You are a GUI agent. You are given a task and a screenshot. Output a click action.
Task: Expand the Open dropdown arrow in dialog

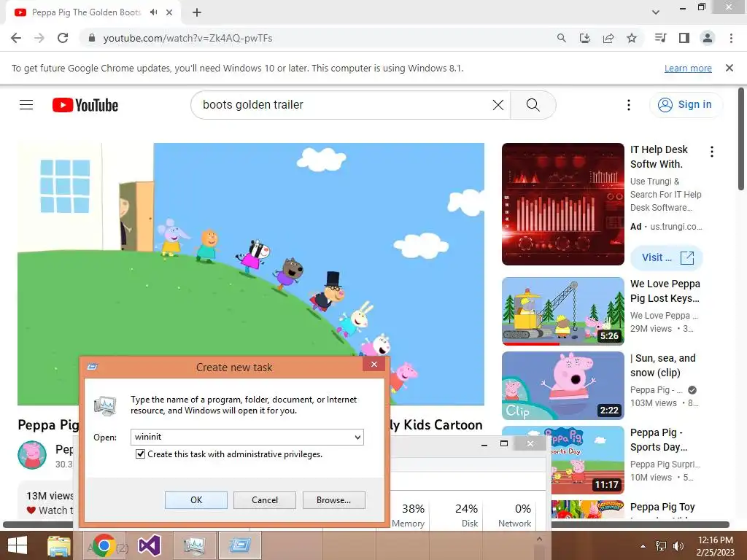coord(357,437)
